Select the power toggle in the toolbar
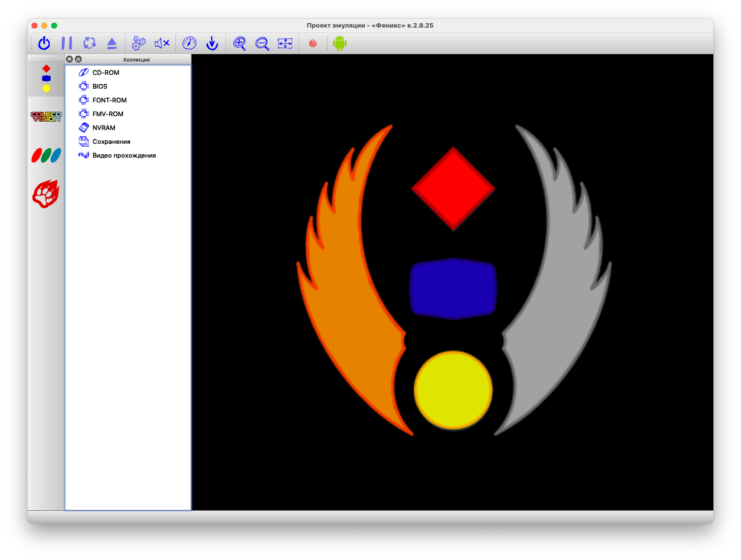 click(44, 43)
